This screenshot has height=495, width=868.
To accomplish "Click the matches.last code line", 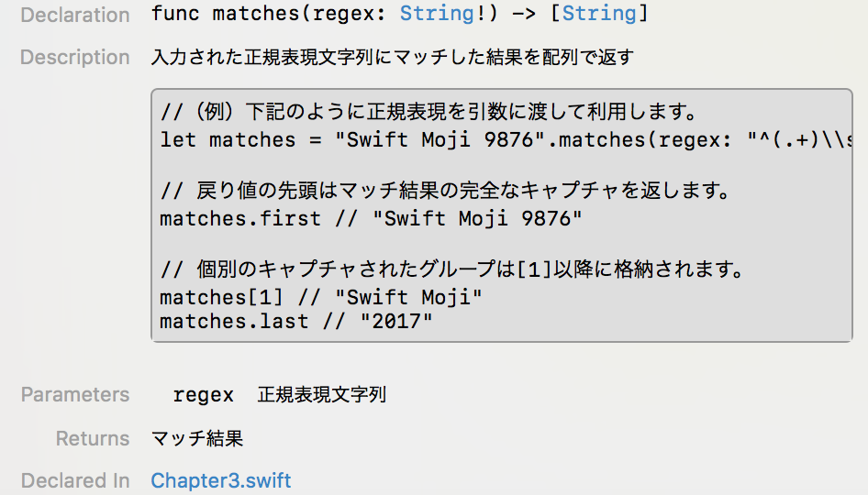I will coord(296,322).
